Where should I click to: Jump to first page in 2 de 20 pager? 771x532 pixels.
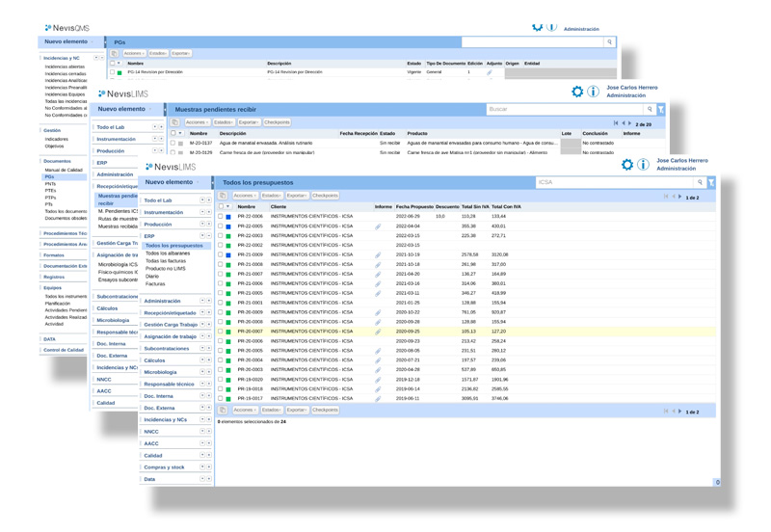[x=616, y=123]
